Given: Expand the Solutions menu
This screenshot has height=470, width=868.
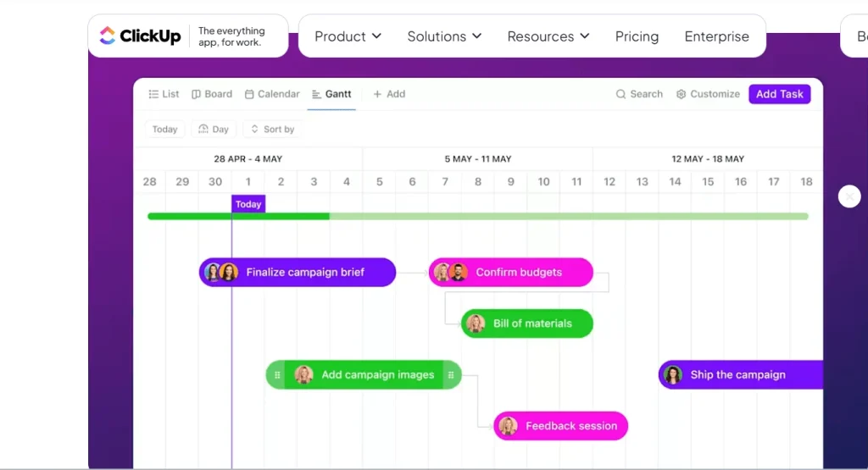Looking at the screenshot, I should (x=444, y=36).
